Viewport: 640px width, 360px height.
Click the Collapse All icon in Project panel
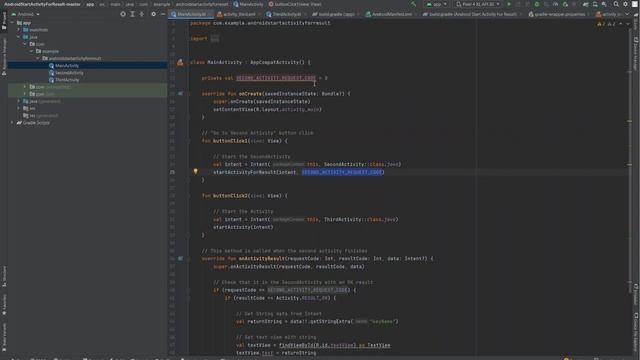pyautogui.click(x=142, y=14)
